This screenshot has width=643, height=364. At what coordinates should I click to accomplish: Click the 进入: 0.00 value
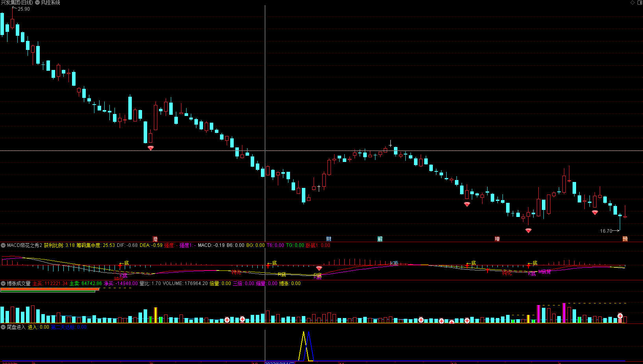(38, 327)
